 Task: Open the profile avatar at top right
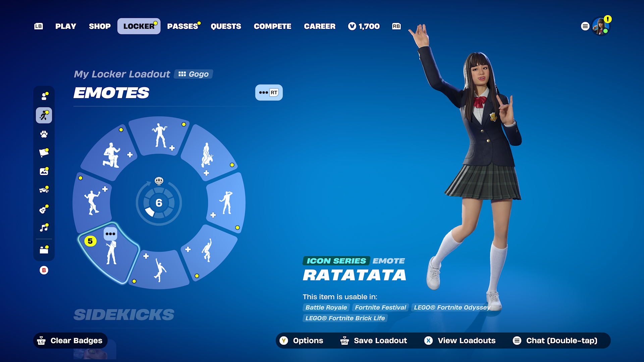coord(601,26)
